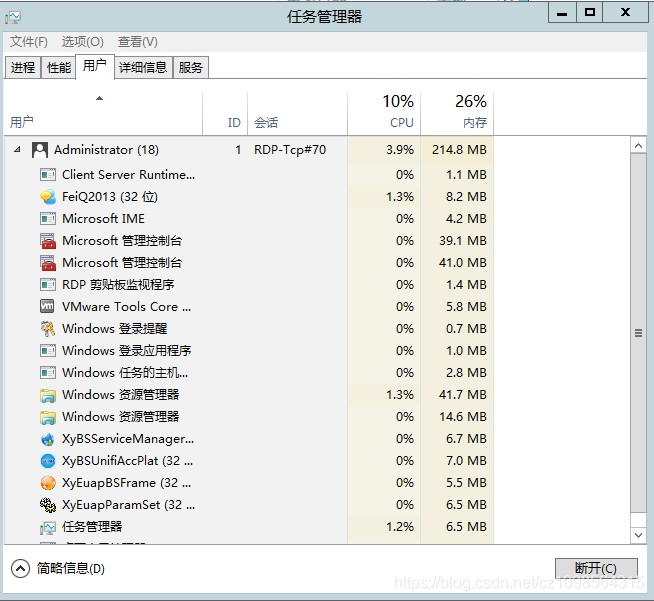This screenshot has width=654, height=601.
Task: Select the FeiQ2013 (32 位) process row
Action: tap(249, 196)
